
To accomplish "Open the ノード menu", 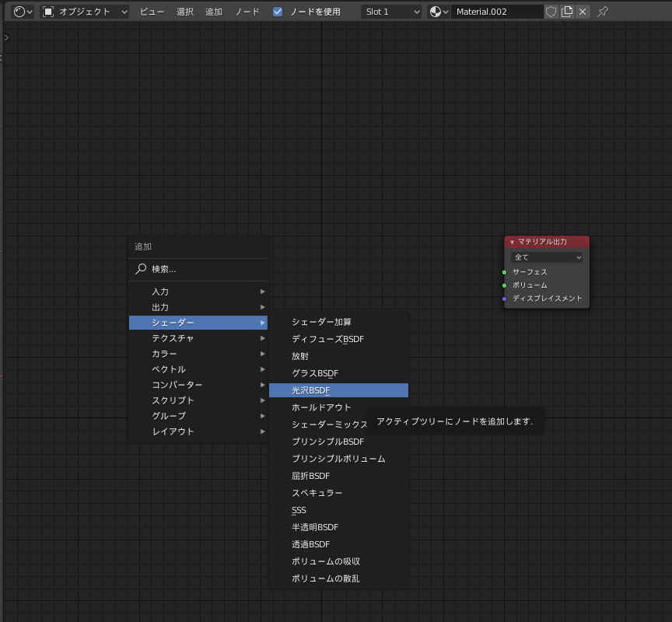I will [x=247, y=12].
